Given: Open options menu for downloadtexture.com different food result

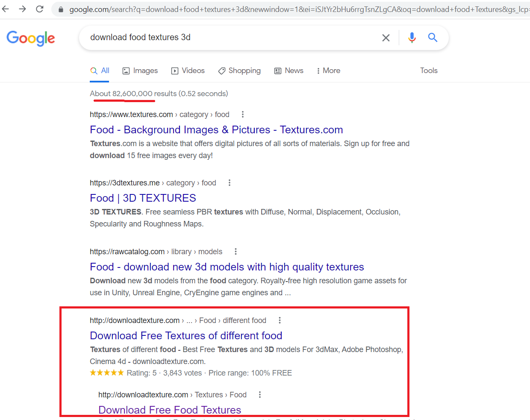Looking at the screenshot, I should 280,320.
